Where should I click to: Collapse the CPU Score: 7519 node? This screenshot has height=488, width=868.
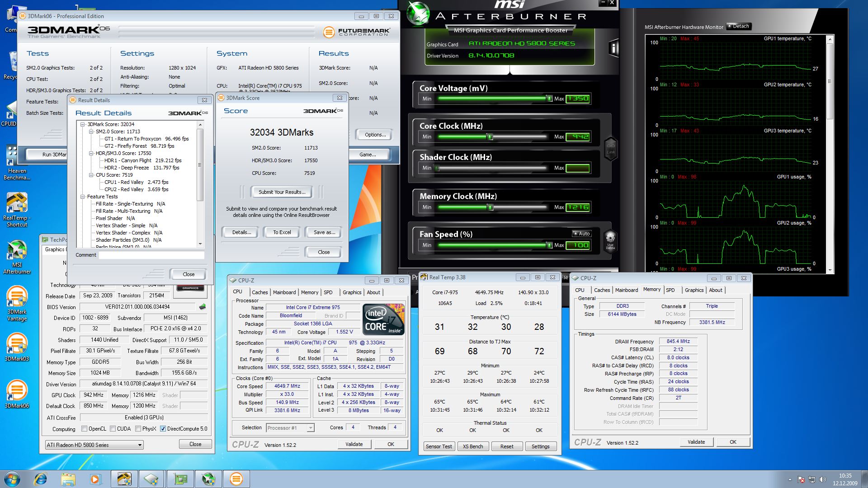pyautogui.click(x=91, y=175)
